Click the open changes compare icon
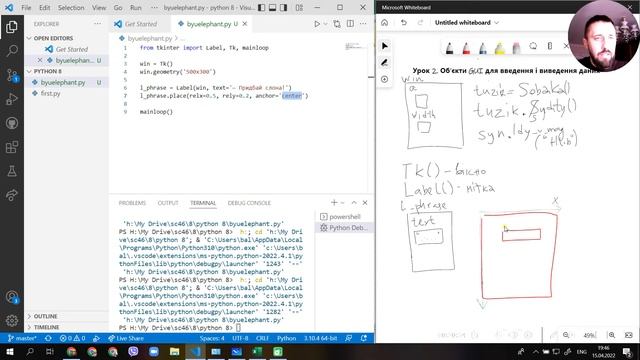Viewport: 640px width, 360px height. (337, 24)
